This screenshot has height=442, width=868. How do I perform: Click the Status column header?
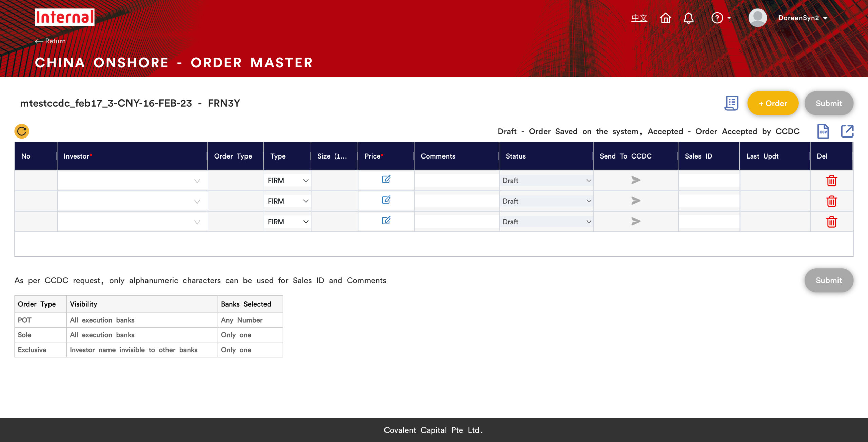tap(546, 156)
